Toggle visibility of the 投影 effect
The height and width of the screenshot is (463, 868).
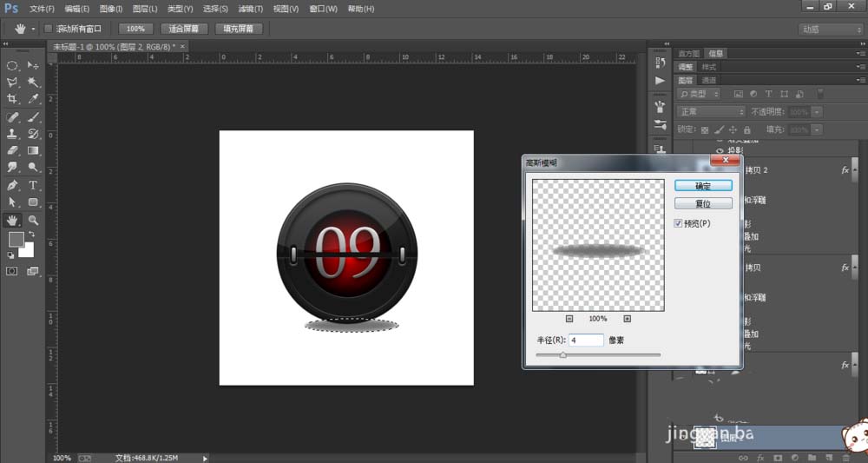(x=720, y=149)
